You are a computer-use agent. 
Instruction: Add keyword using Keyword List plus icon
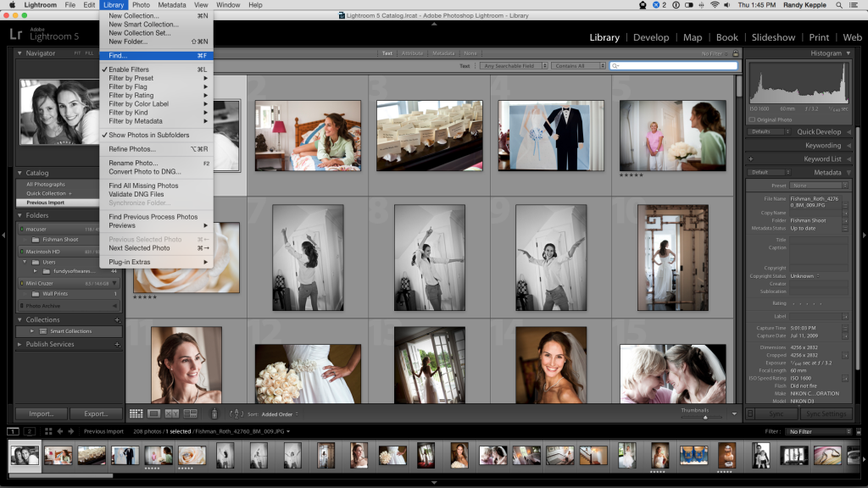coord(751,158)
